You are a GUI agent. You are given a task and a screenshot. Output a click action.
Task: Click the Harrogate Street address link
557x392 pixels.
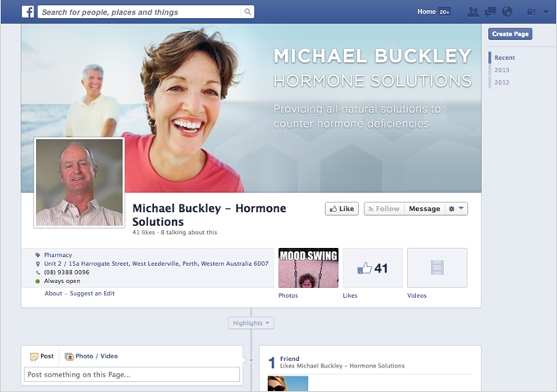point(156,264)
